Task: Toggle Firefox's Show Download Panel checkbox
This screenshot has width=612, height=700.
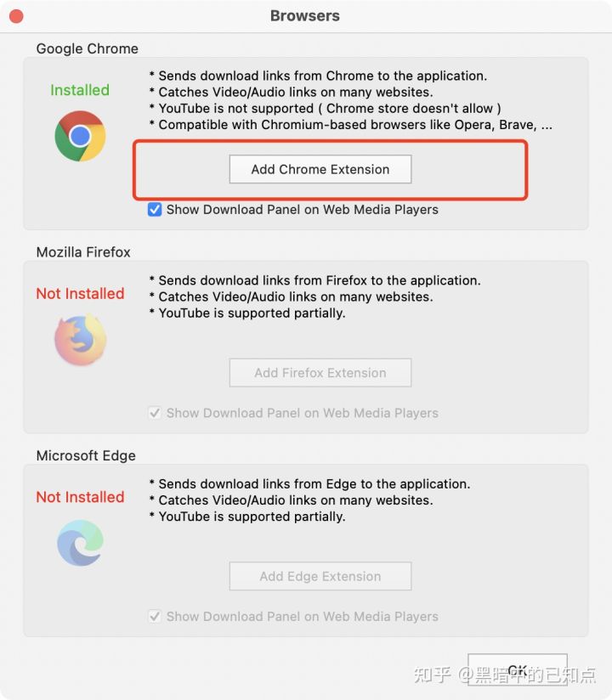Action: 155,413
